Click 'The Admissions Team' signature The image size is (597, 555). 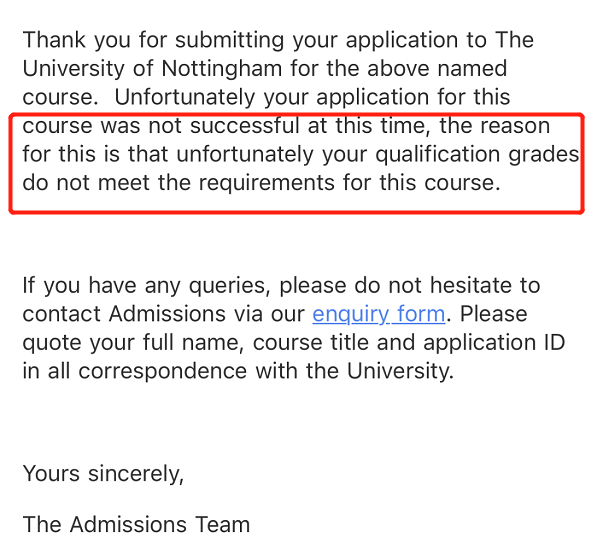[x=136, y=524]
